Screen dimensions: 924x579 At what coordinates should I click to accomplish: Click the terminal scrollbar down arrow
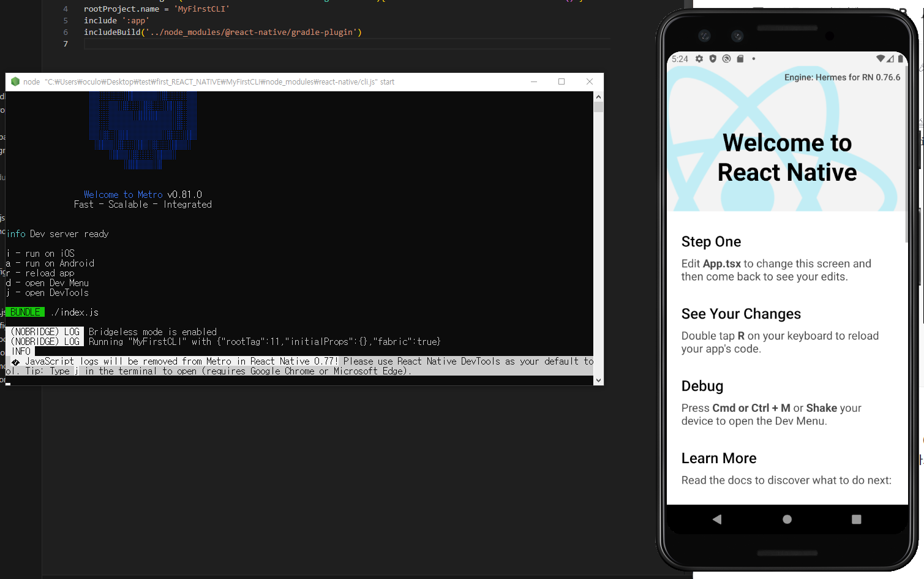[598, 380]
